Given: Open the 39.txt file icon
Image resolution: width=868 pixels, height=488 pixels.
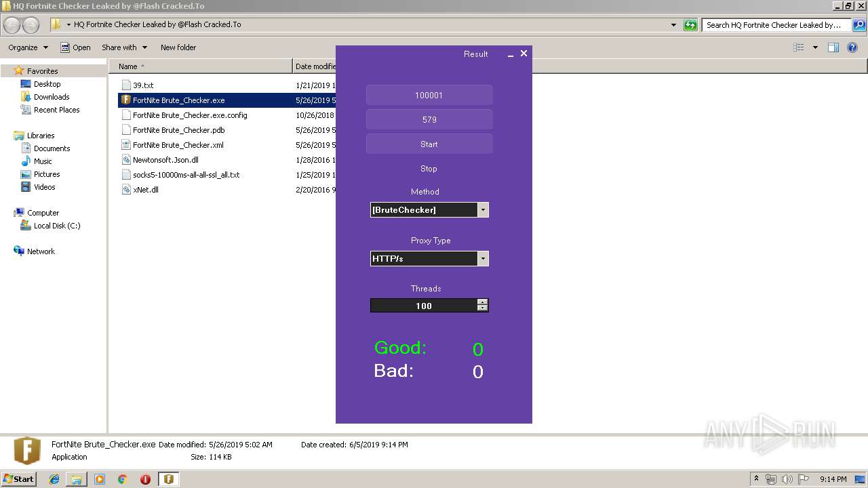Looking at the screenshot, I should (x=125, y=85).
